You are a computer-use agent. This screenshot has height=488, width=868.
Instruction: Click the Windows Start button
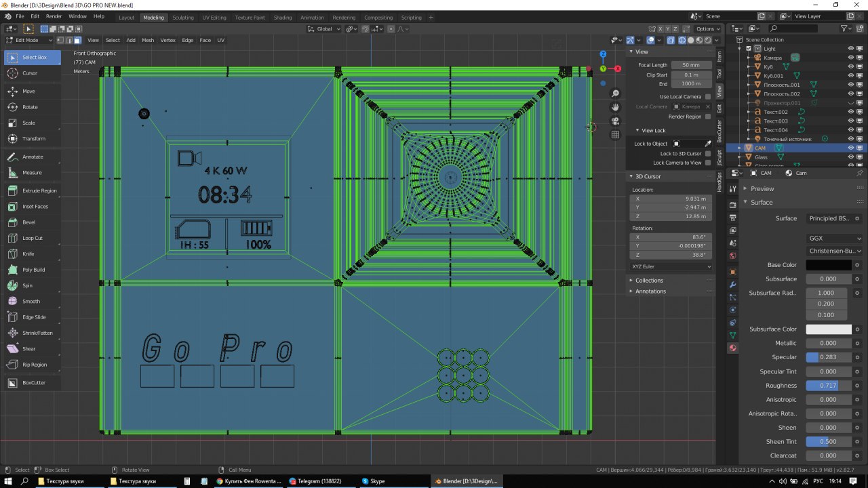(7, 481)
